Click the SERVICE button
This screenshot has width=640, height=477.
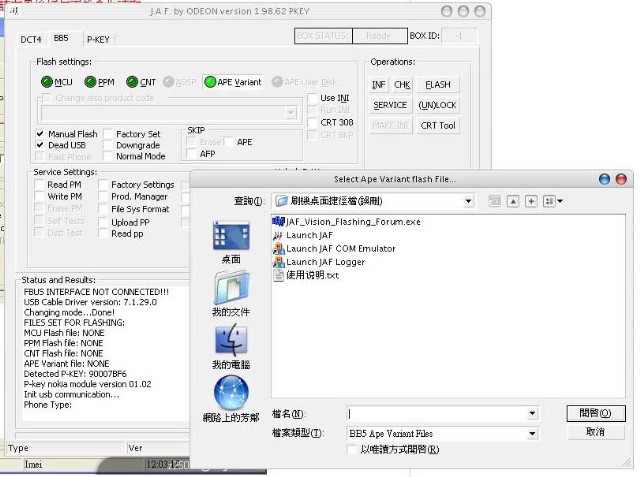click(390, 105)
